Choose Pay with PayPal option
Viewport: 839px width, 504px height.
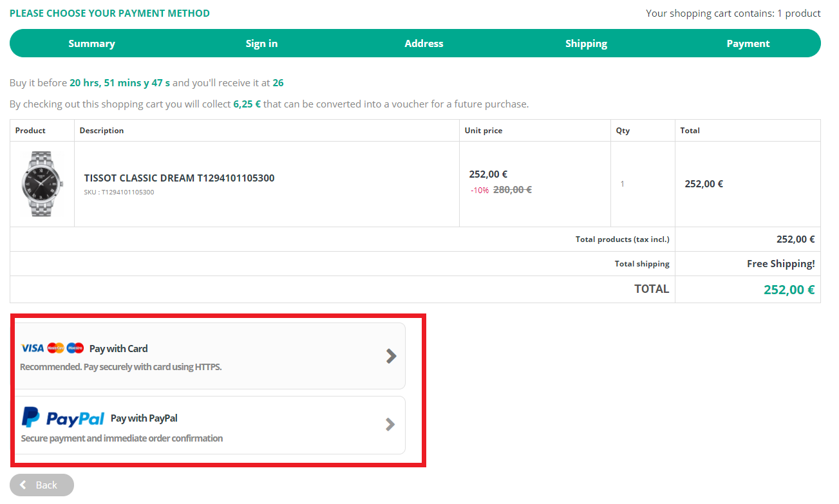[210, 425]
